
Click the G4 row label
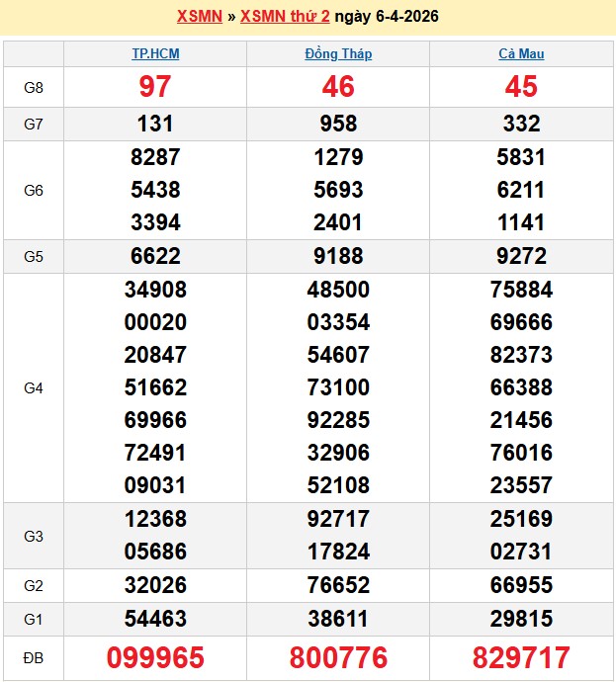click(x=34, y=387)
